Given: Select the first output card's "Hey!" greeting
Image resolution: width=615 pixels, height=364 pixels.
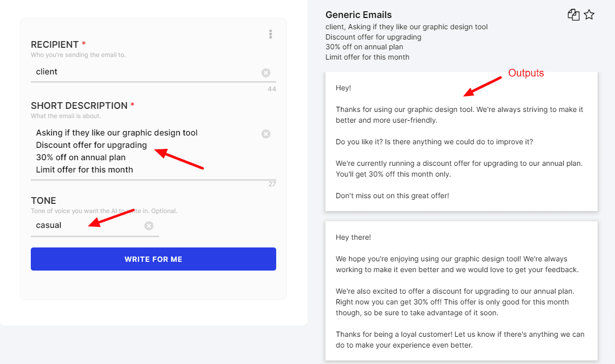Looking at the screenshot, I should 343,88.
